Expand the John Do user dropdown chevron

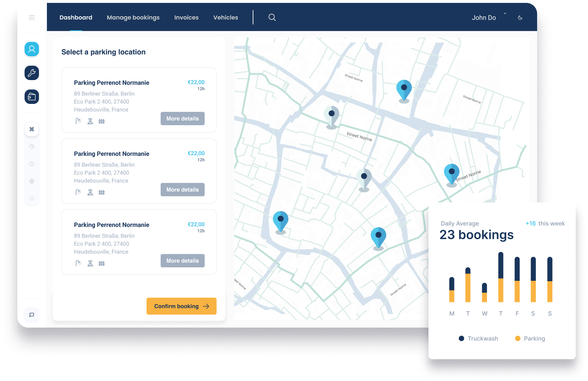505,14
